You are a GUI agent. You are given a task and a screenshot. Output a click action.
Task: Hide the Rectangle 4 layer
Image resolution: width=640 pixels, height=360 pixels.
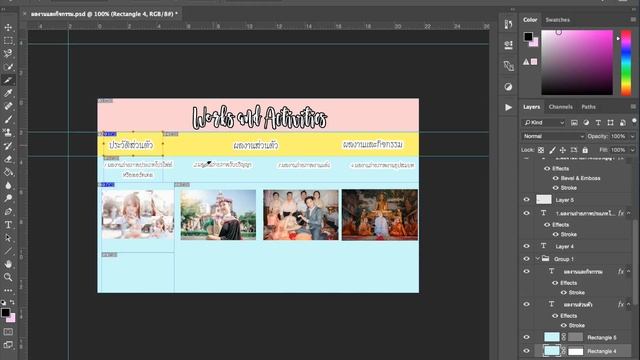[x=527, y=351]
